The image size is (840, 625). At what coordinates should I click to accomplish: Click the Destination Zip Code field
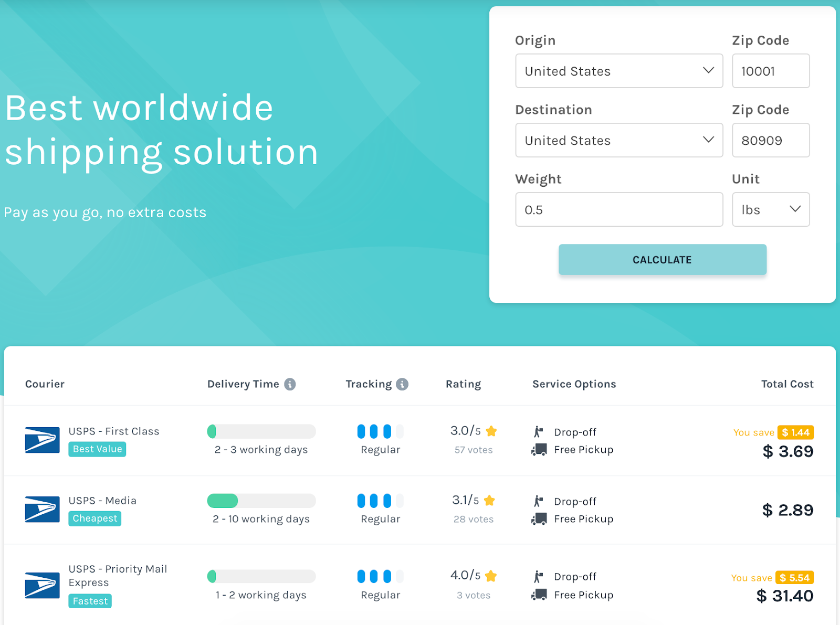(x=771, y=140)
